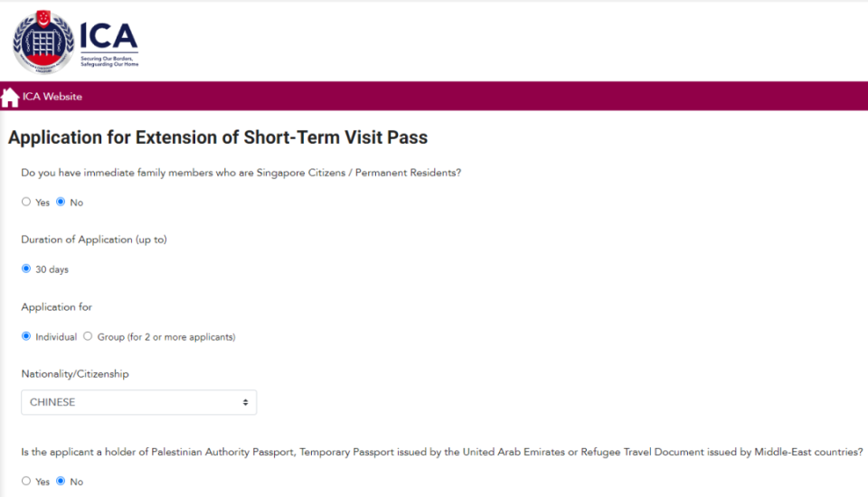Screen dimensions: 868x497
Task: Click the Nationality/Citizenship field label
Action: tap(75, 373)
